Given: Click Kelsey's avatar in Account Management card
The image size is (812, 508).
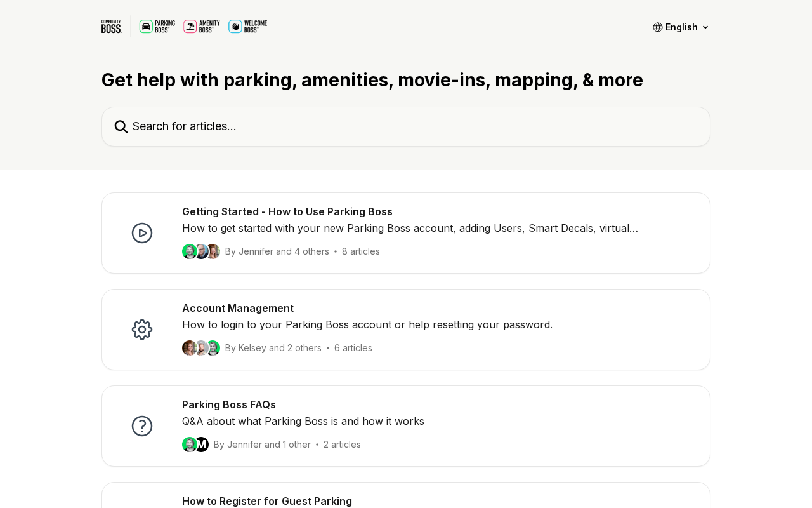Looking at the screenshot, I should pos(189,348).
